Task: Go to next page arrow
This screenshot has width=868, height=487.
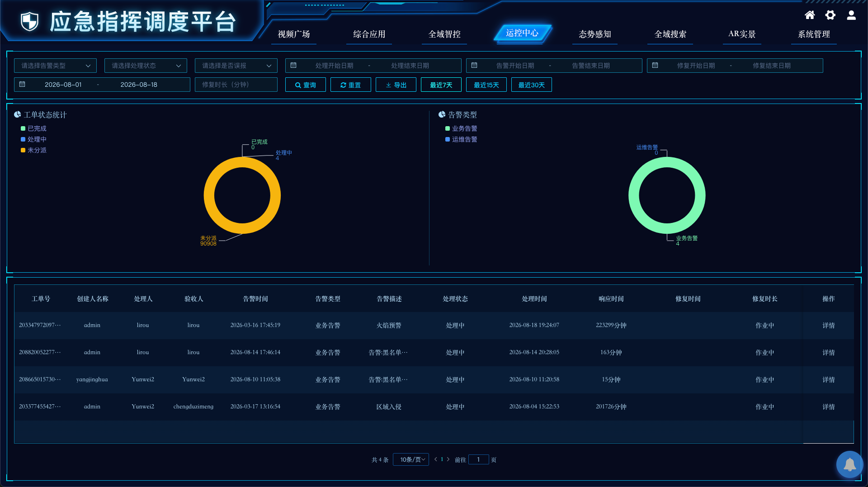Action: point(448,459)
